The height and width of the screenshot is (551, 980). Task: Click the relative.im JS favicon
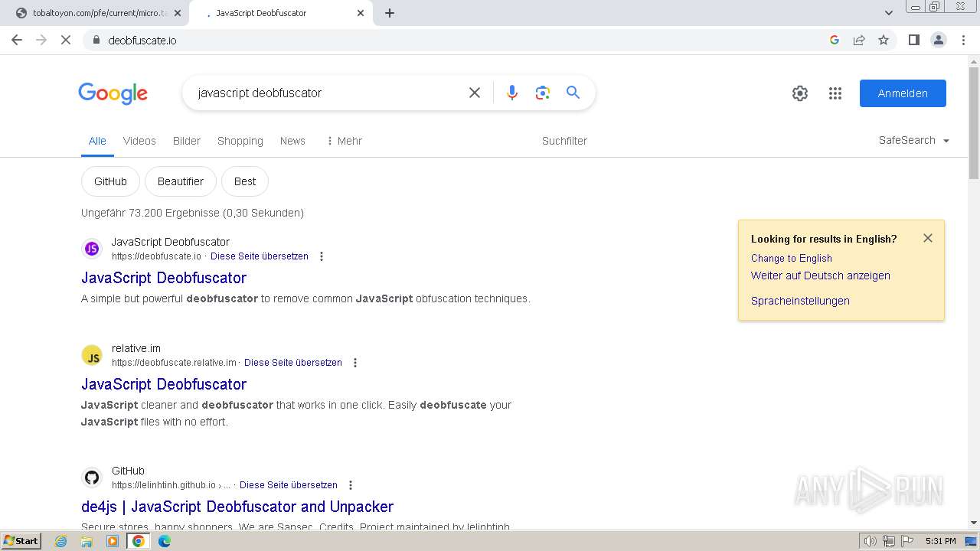pyautogui.click(x=92, y=356)
